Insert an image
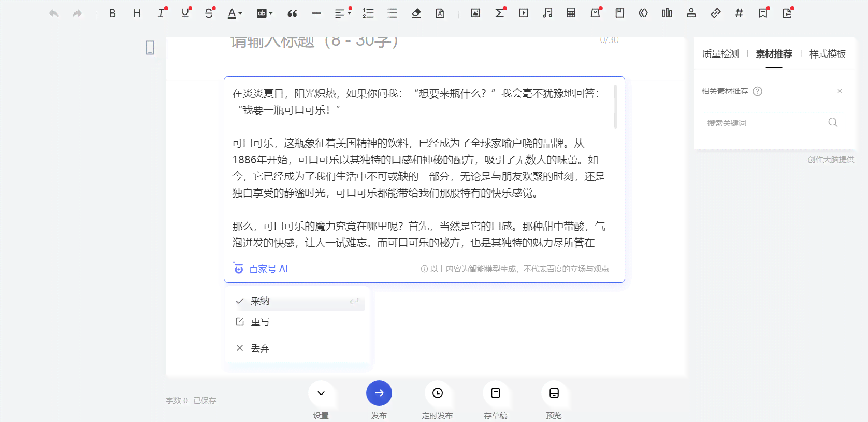 (x=475, y=13)
